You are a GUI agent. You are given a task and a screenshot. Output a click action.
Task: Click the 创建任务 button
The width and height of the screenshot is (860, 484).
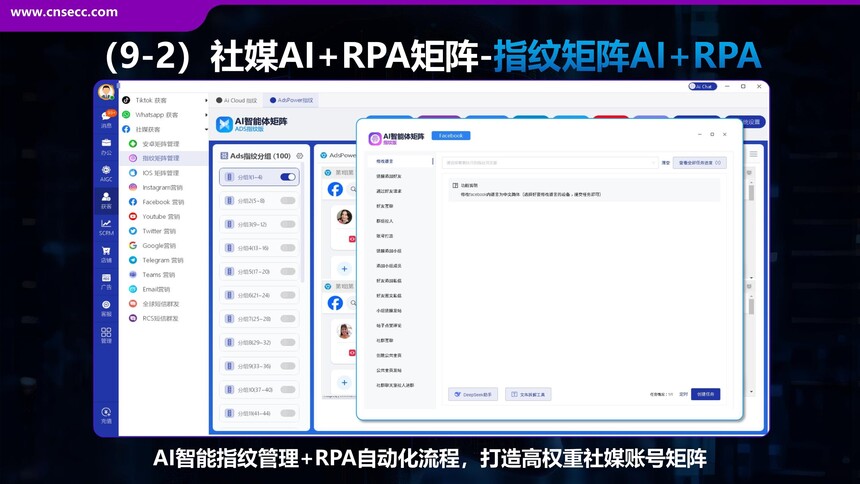[x=705, y=394]
